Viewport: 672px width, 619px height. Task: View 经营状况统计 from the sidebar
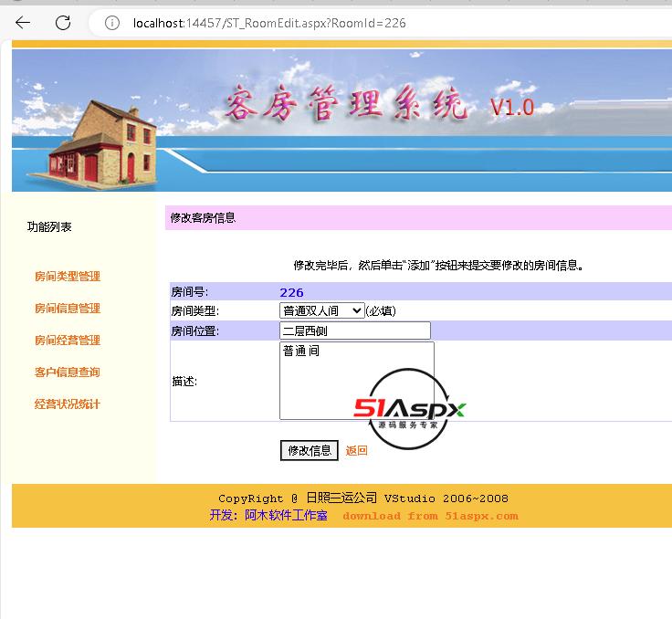point(68,404)
